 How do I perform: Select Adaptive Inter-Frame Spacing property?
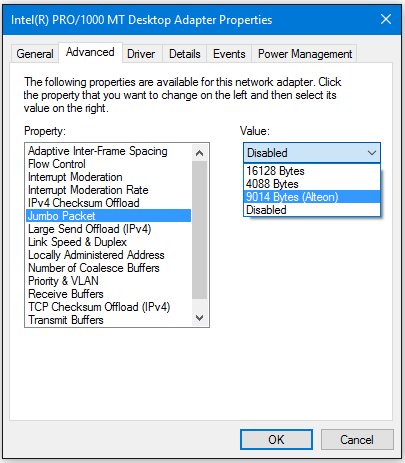[108, 151]
